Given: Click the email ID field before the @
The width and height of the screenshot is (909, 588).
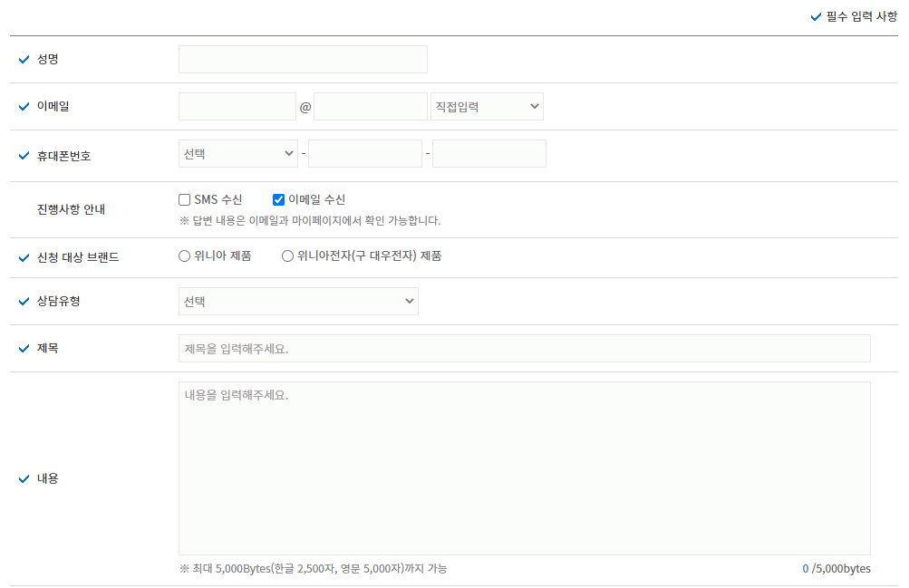Looking at the screenshot, I should click(x=237, y=106).
